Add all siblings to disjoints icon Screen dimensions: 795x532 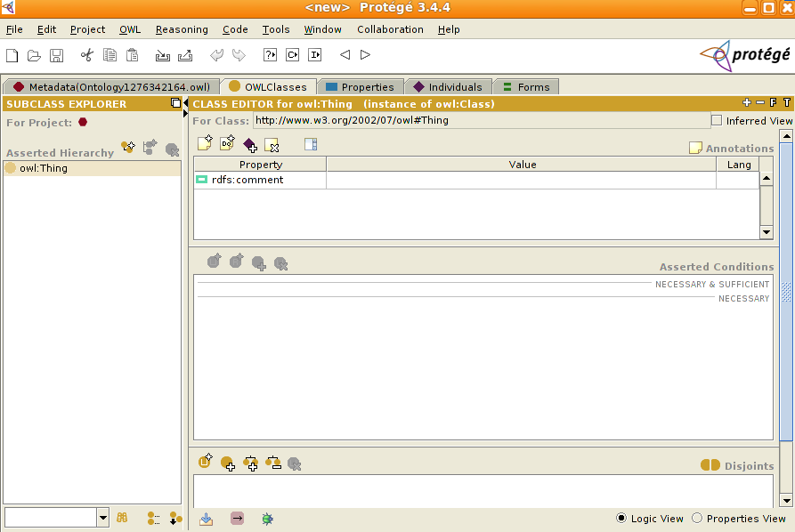(x=250, y=463)
